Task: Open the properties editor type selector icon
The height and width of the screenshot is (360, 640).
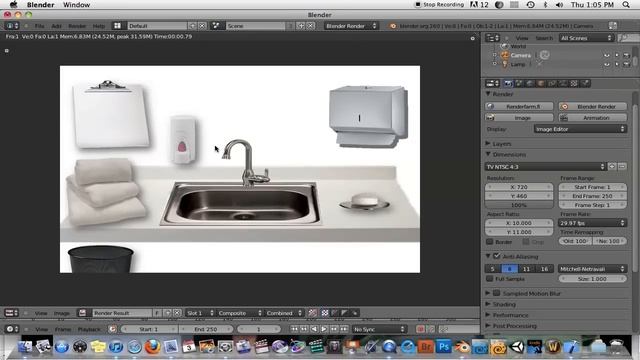Action: click(x=492, y=83)
